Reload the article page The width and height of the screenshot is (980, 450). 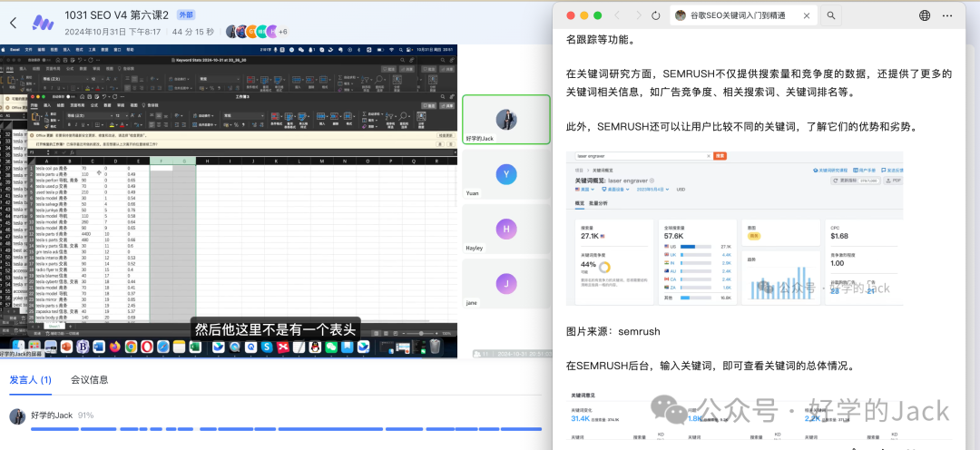coord(656,15)
